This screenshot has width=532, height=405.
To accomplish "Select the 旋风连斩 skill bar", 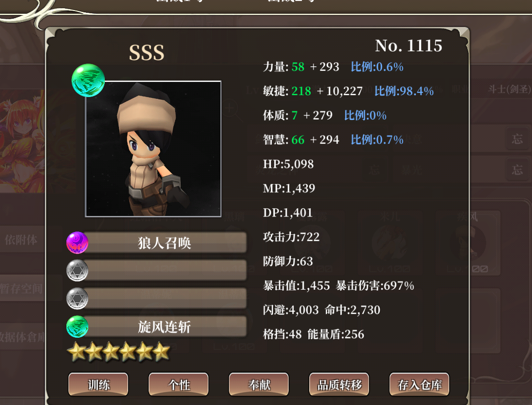I will (x=165, y=327).
